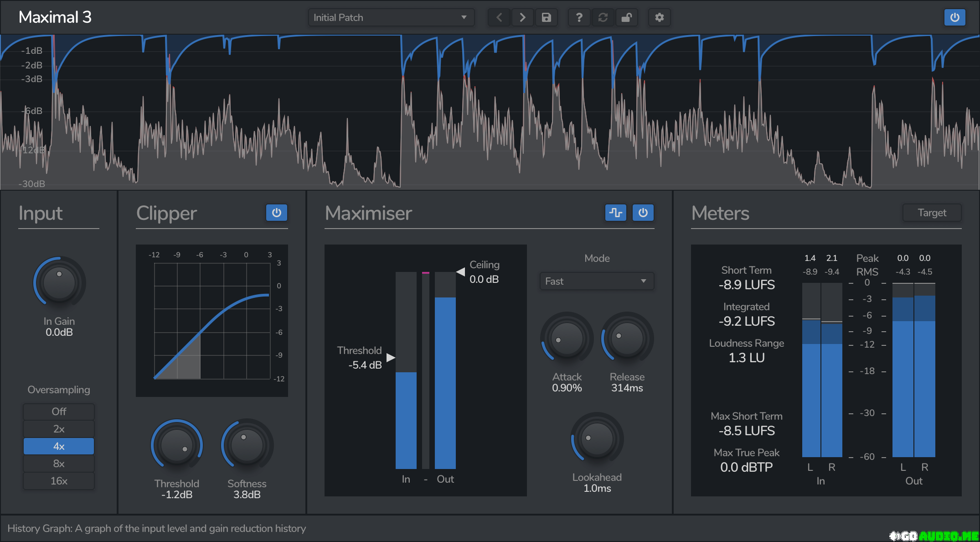Set oversampling to 2x

[59, 429]
